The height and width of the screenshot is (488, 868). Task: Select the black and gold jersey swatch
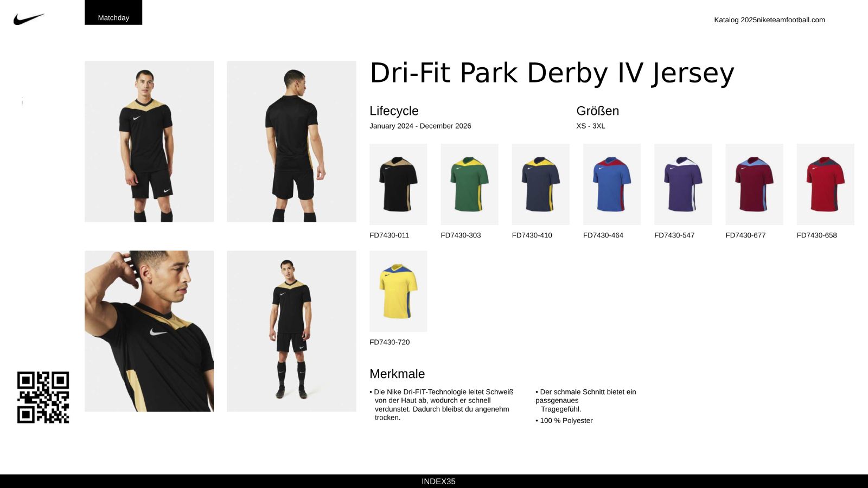[x=398, y=184]
